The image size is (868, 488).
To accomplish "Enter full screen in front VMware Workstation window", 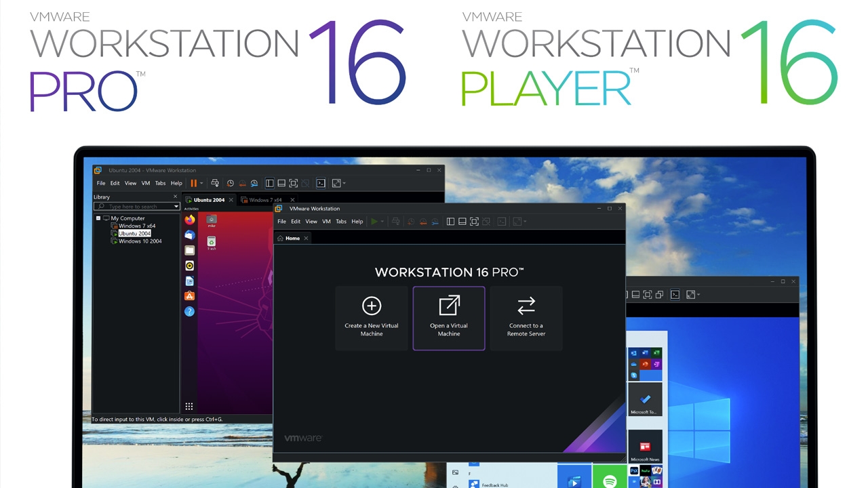I will [x=475, y=222].
